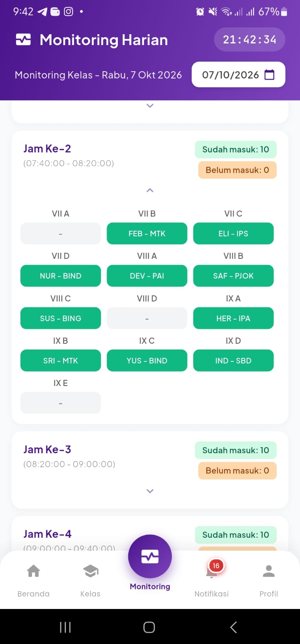Pick date in 07/10/2026 field
Screen dimensions: 300x644
pyautogui.click(x=238, y=74)
